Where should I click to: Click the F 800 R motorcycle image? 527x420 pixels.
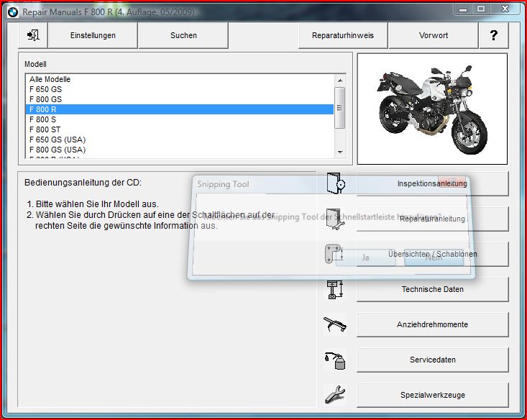tap(432, 109)
